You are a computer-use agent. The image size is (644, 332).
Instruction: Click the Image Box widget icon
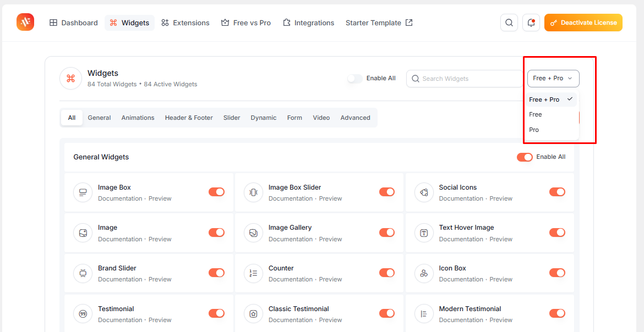tap(83, 192)
